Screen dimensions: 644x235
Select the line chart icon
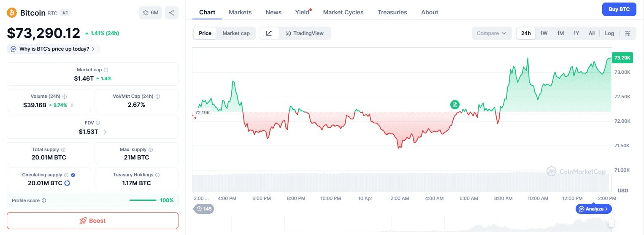point(269,33)
